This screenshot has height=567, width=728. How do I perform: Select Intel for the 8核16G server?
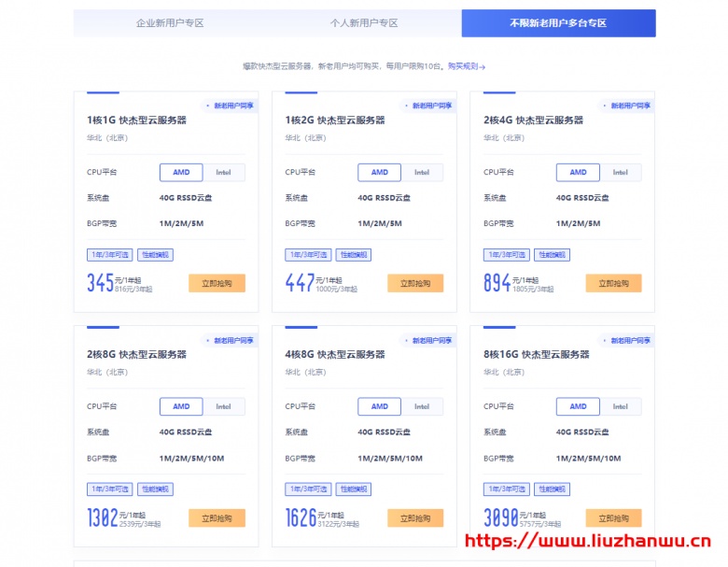click(x=621, y=406)
